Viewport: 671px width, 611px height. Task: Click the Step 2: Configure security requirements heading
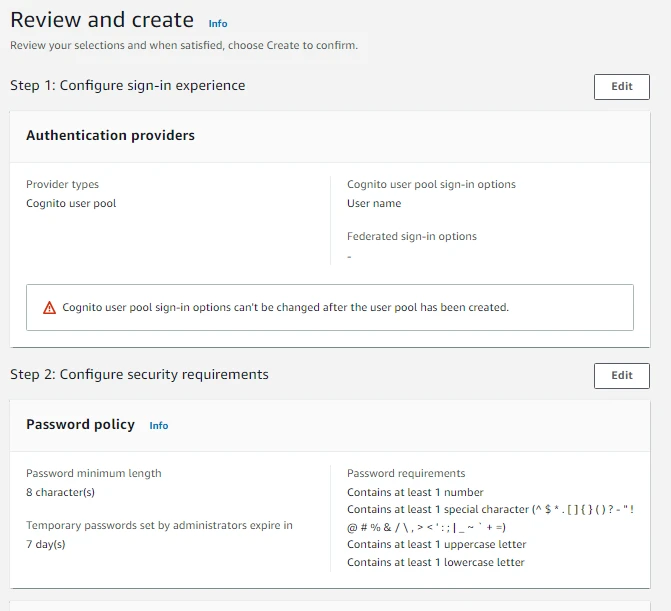[139, 375]
